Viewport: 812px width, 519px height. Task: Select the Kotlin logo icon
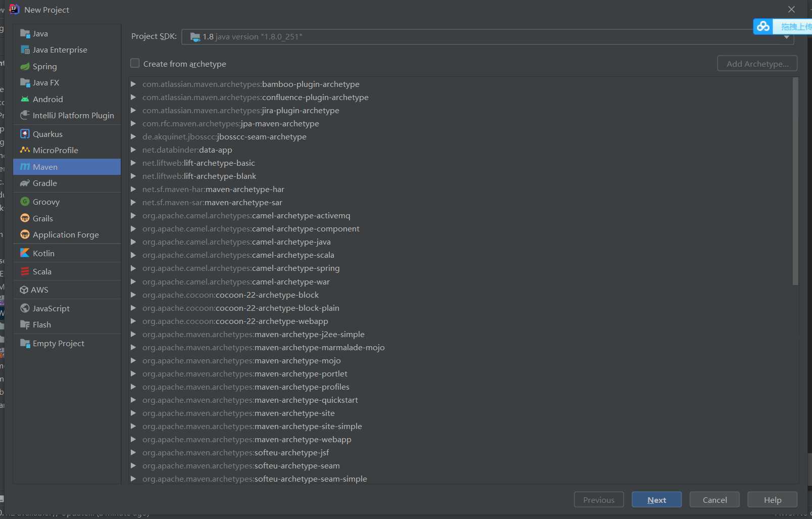pyautogui.click(x=25, y=253)
